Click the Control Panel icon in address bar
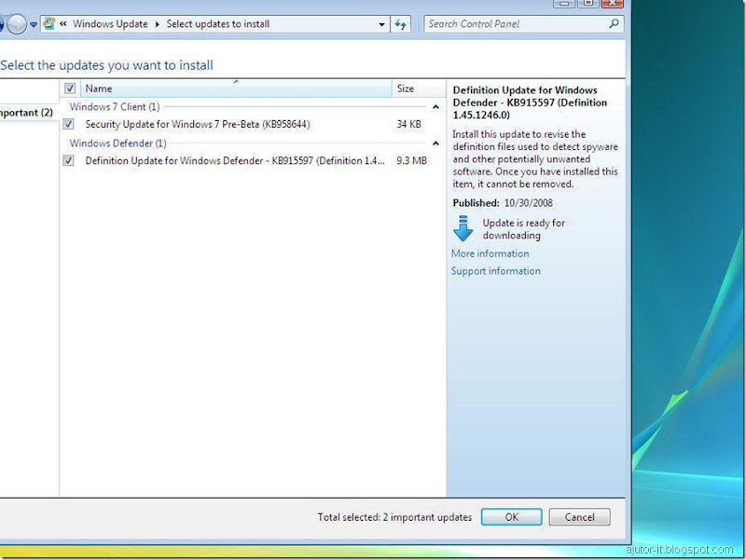 pos(49,24)
